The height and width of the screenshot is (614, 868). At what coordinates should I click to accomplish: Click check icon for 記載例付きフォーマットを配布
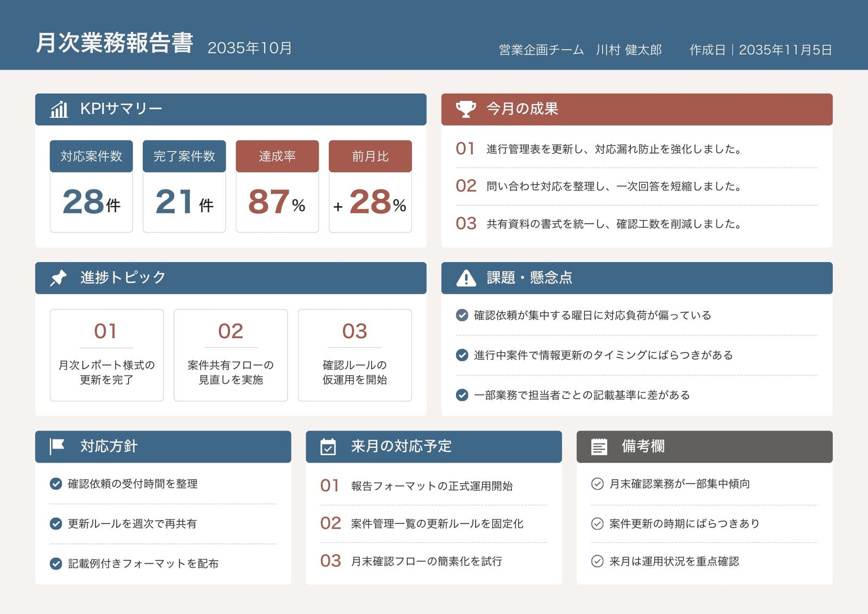(x=56, y=564)
